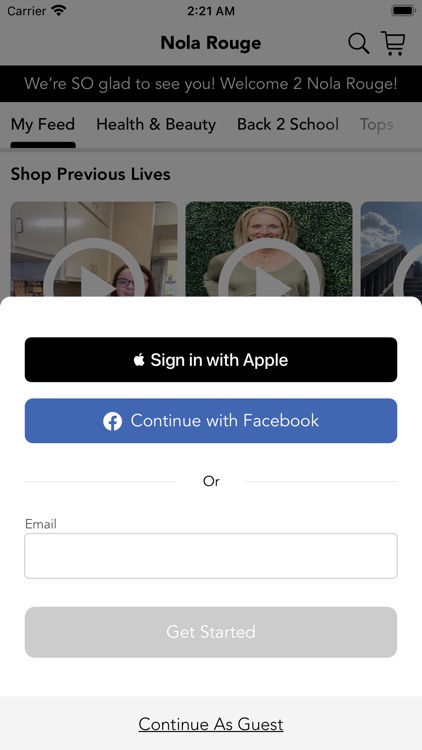
Task: Open the search magnifier icon
Action: point(358,44)
